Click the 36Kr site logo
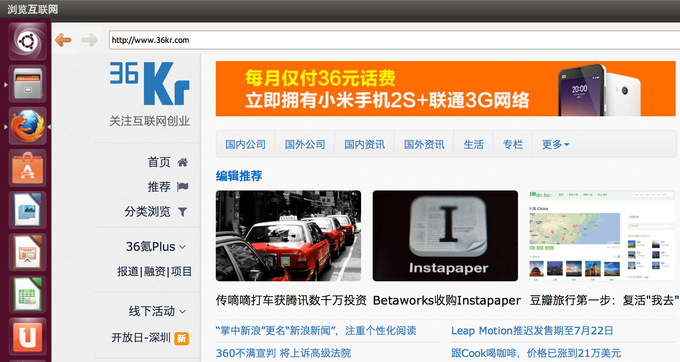The height and width of the screenshot is (362, 680). coord(150,83)
